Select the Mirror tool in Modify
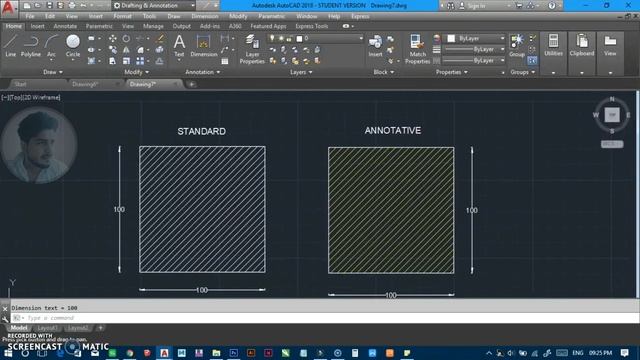 (126, 50)
